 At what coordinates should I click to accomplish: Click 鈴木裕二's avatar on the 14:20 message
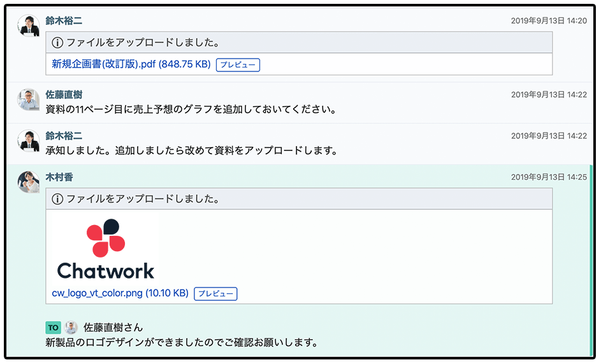pos(29,25)
